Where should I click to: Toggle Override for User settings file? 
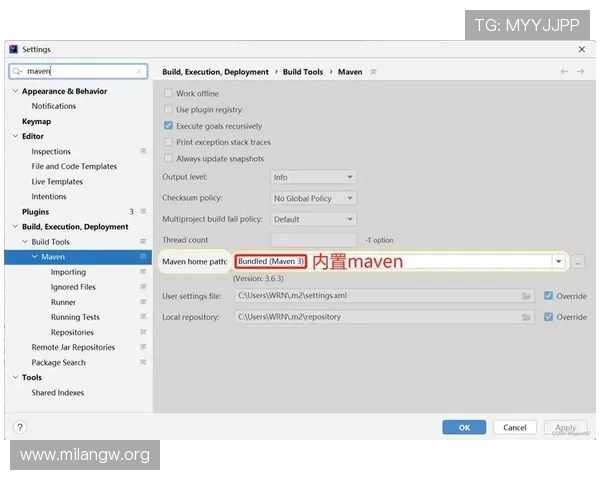click(x=549, y=296)
